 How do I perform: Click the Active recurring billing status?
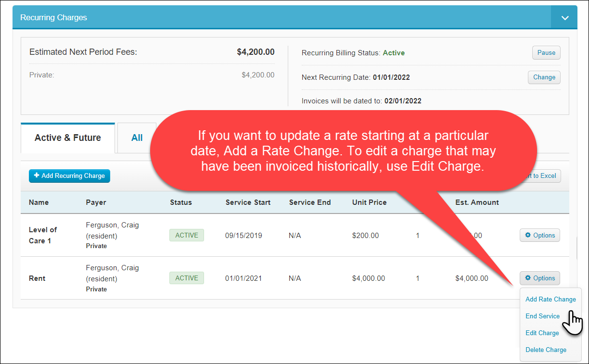[x=394, y=53]
